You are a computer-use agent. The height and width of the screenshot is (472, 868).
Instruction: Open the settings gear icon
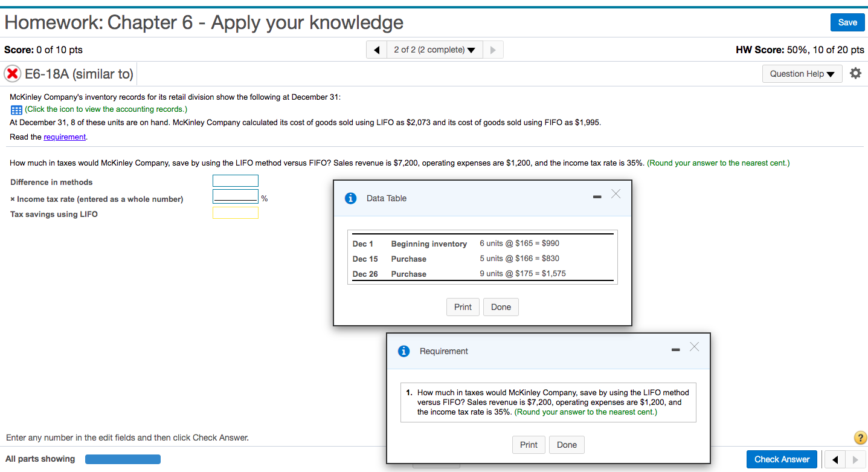(855, 73)
